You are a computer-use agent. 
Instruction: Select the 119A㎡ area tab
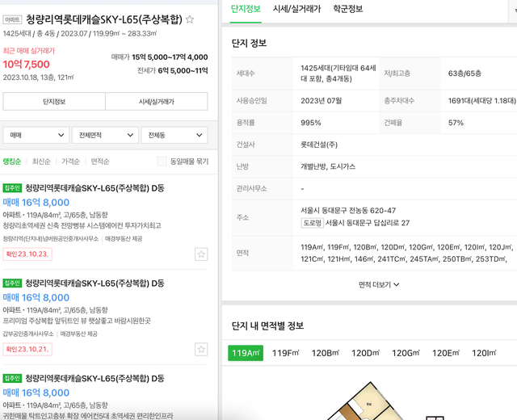[x=246, y=353]
